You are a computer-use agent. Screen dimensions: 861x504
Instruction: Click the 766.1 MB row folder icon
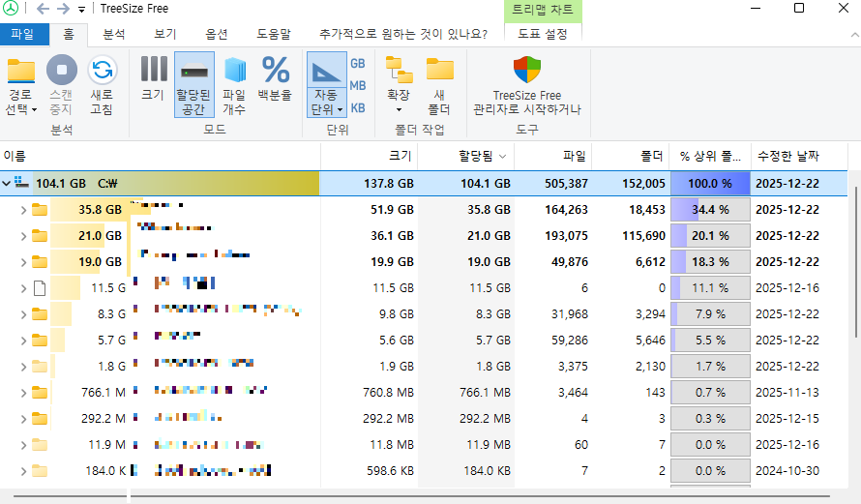pyautogui.click(x=40, y=392)
